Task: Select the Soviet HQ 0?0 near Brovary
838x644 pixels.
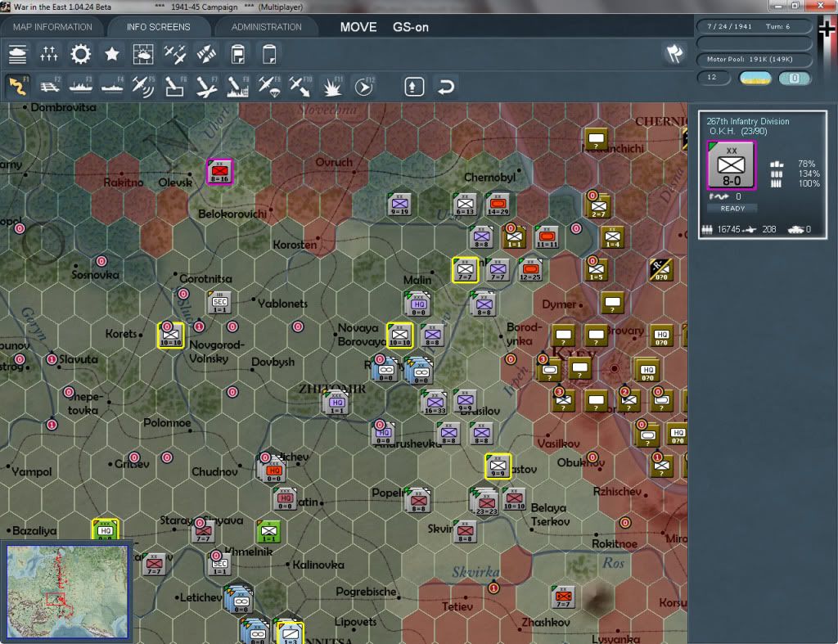Action: 661,336
